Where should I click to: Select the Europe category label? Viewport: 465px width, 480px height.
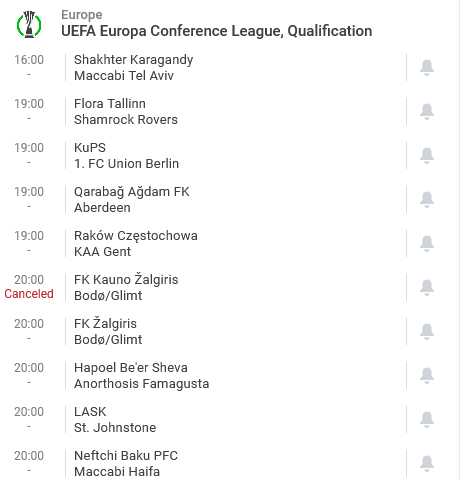[x=82, y=15]
